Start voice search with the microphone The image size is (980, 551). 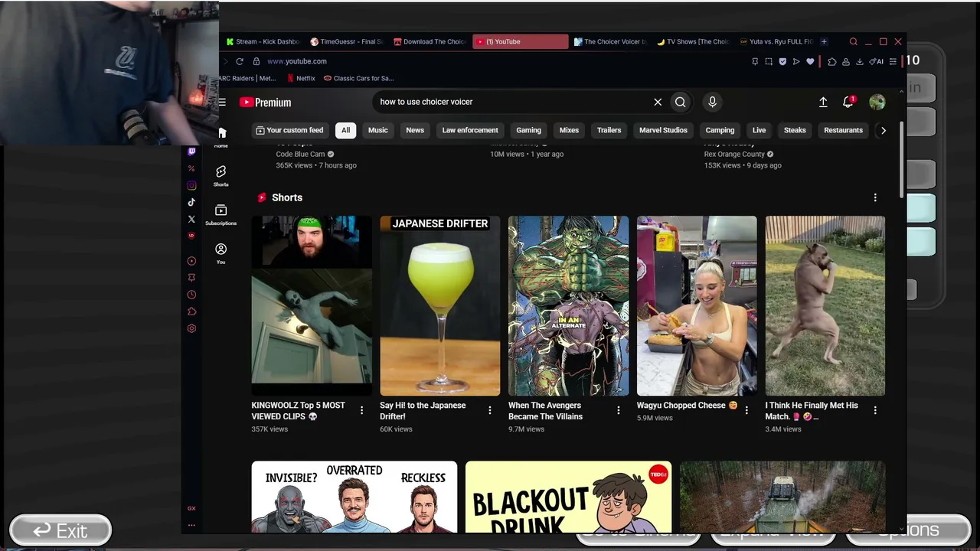point(712,102)
